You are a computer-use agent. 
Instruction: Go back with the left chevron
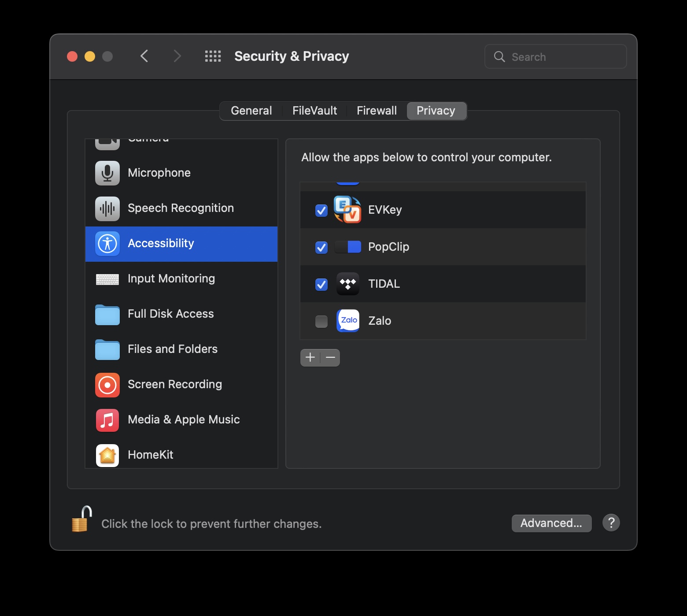click(x=144, y=56)
